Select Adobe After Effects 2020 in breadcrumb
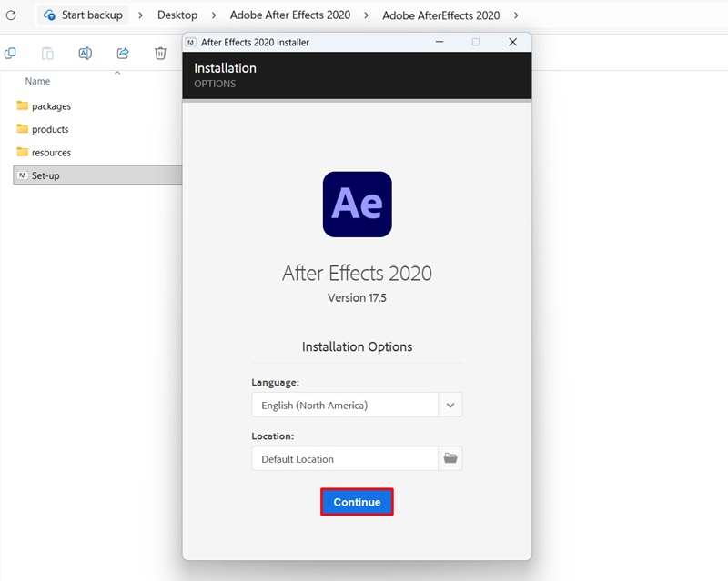Image resolution: width=728 pixels, height=581 pixels. pyautogui.click(x=289, y=15)
